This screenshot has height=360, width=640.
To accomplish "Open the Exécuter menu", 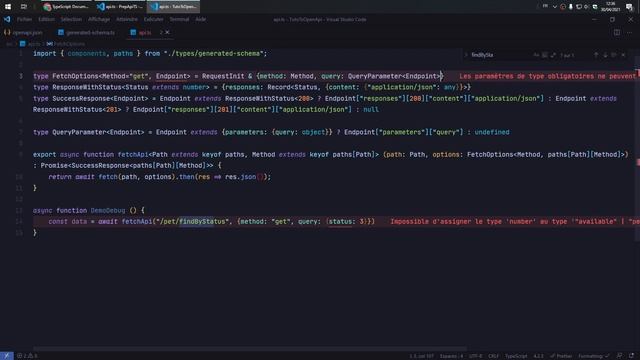I will [153, 19].
